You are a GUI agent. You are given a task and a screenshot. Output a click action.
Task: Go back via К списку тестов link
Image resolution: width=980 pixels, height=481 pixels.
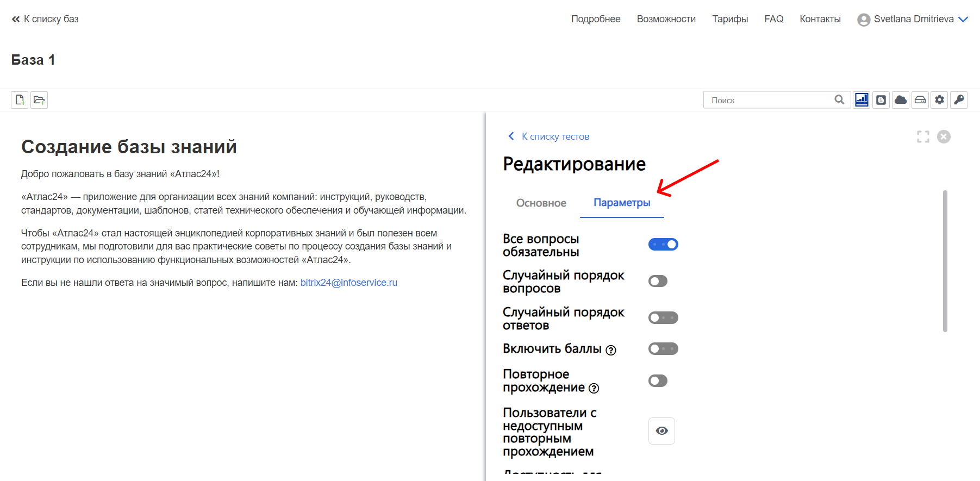[555, 136]
